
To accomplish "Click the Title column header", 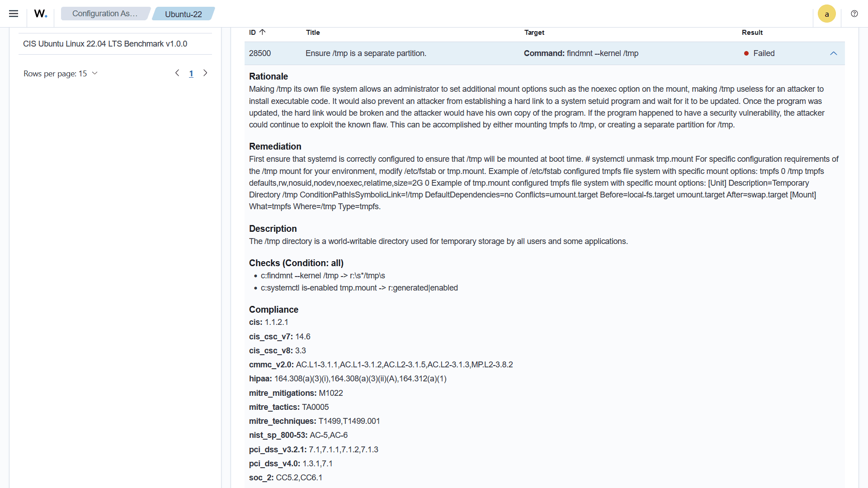I will [313, 33].
